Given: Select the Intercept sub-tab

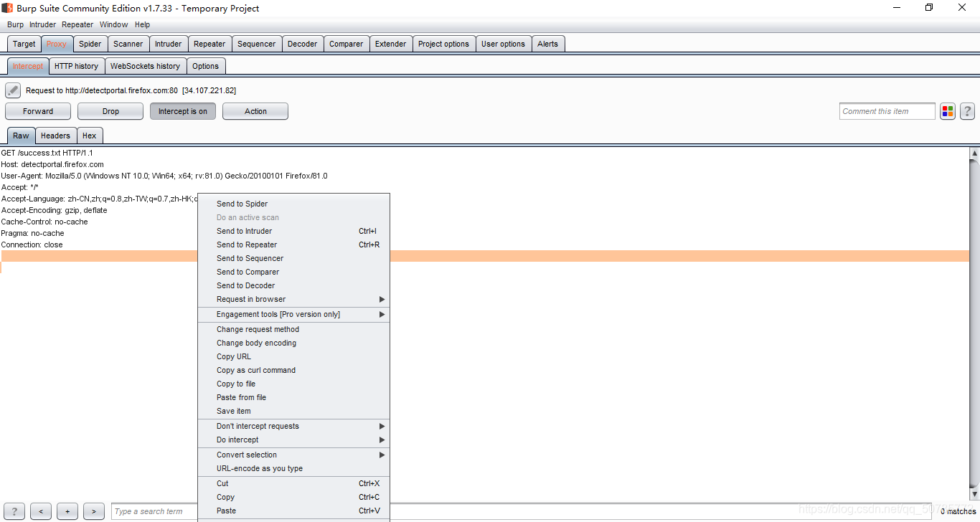Looking at the screenshot, I should 28,66.
